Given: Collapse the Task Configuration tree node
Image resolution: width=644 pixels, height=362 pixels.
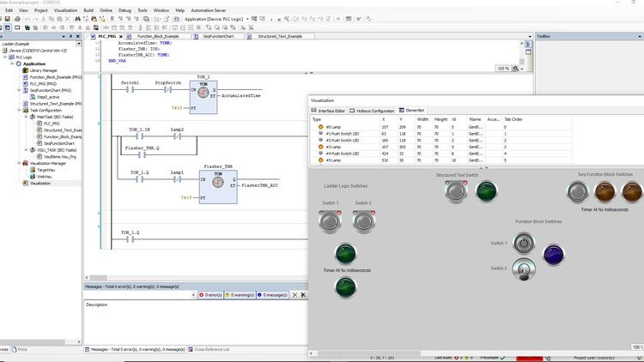Looking at the screenshot, I should tap(19, 110).
